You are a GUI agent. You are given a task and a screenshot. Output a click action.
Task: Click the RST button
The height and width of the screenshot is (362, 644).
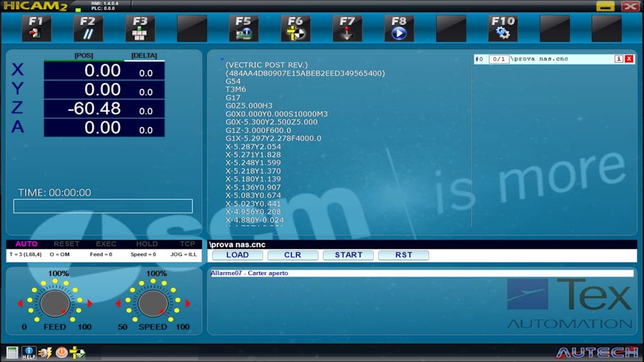403,255
